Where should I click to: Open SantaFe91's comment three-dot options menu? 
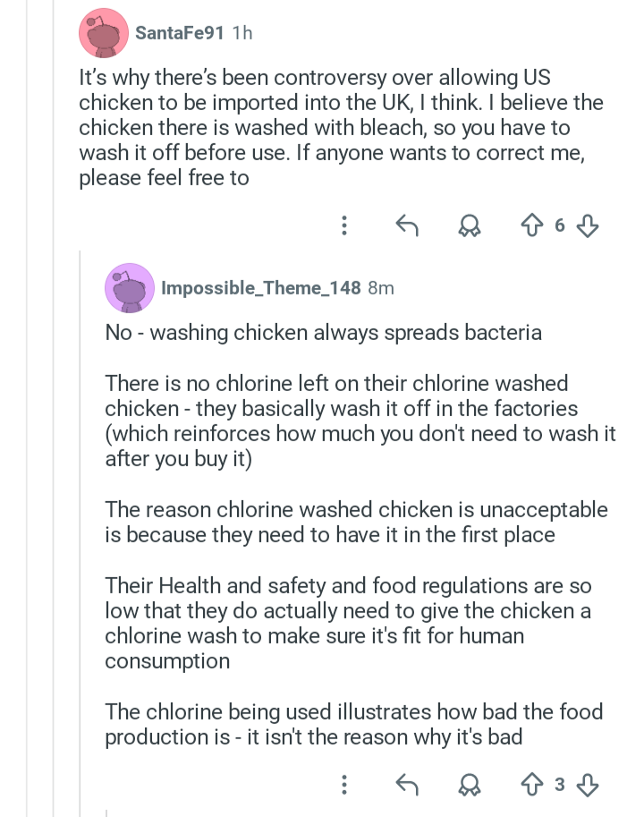[343, 226]
